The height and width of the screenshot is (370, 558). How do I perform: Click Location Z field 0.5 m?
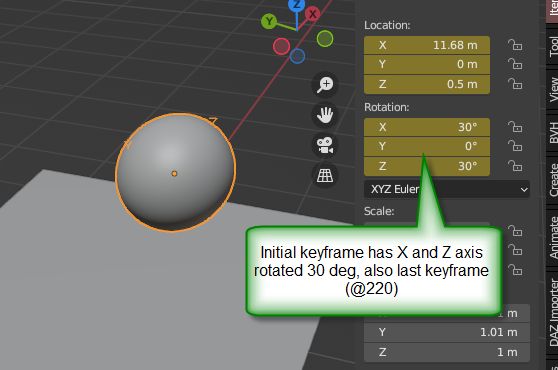[x=427, y=84]
